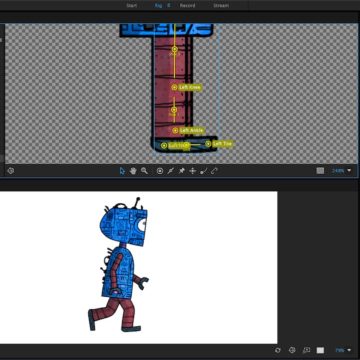Image resolution: width=360 pixels, height=360 pixels.
Task: Click the camera preview icon below scene
Action: (x=306, y=350)
